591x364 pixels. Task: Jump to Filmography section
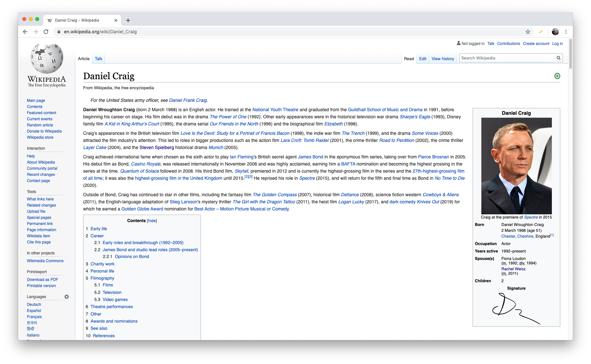(102, 278)
